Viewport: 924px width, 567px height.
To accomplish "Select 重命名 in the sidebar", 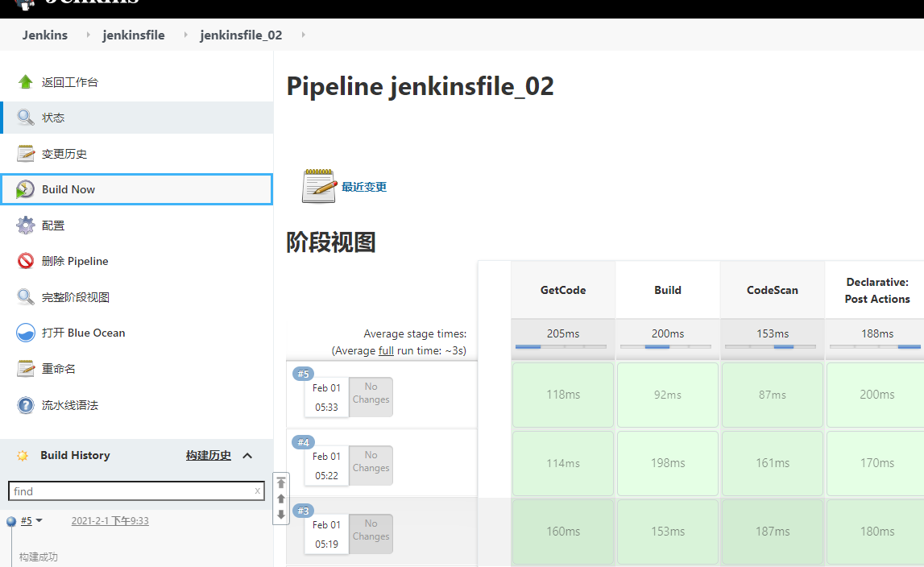I will click(x=58, y=368).
